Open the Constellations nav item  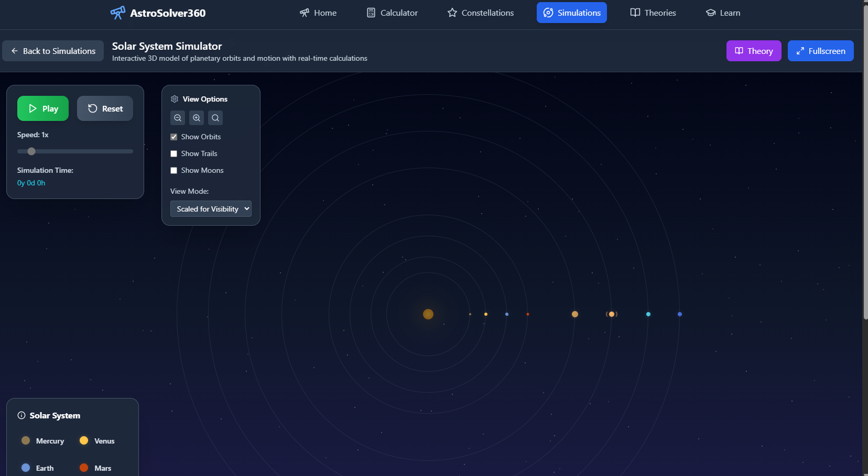tap(481, 13)
